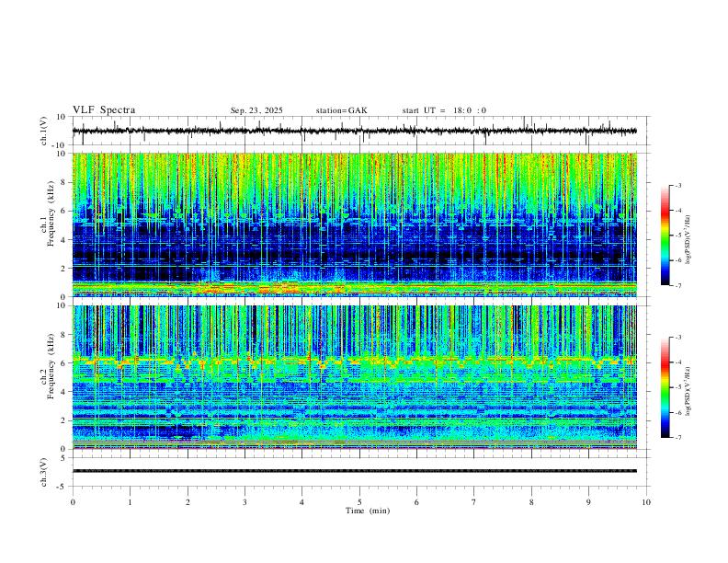Viewport: 728px width, 563px height.
Task: Click the ch.2 spectrogram color scale bar
Action: pos(665,387)
